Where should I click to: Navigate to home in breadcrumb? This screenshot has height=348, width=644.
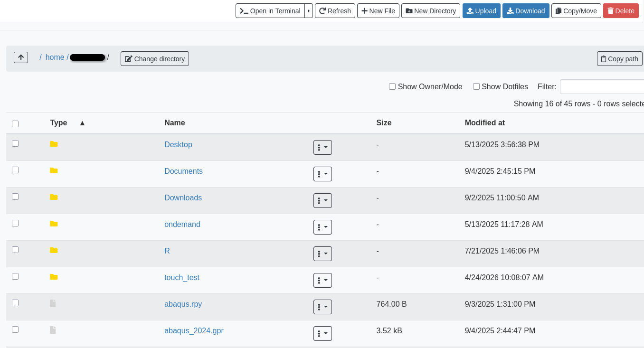point(55,57)
